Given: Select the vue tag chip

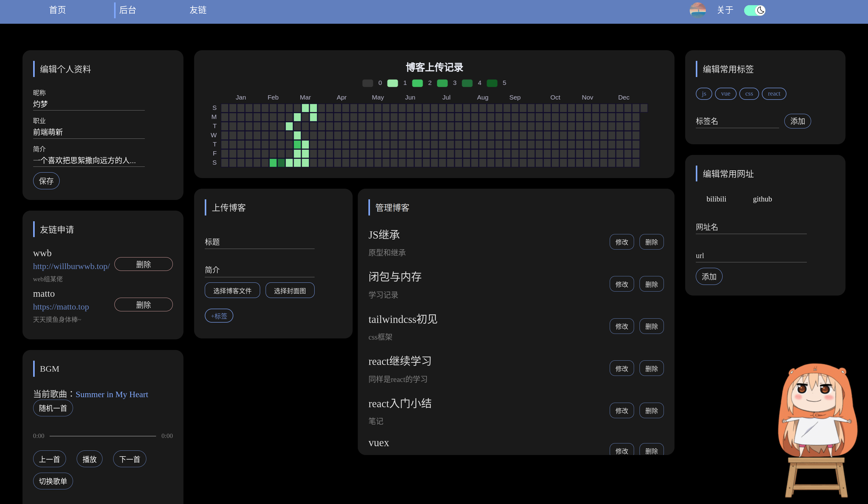Looking at the screenshot, I should coord(725,94).
